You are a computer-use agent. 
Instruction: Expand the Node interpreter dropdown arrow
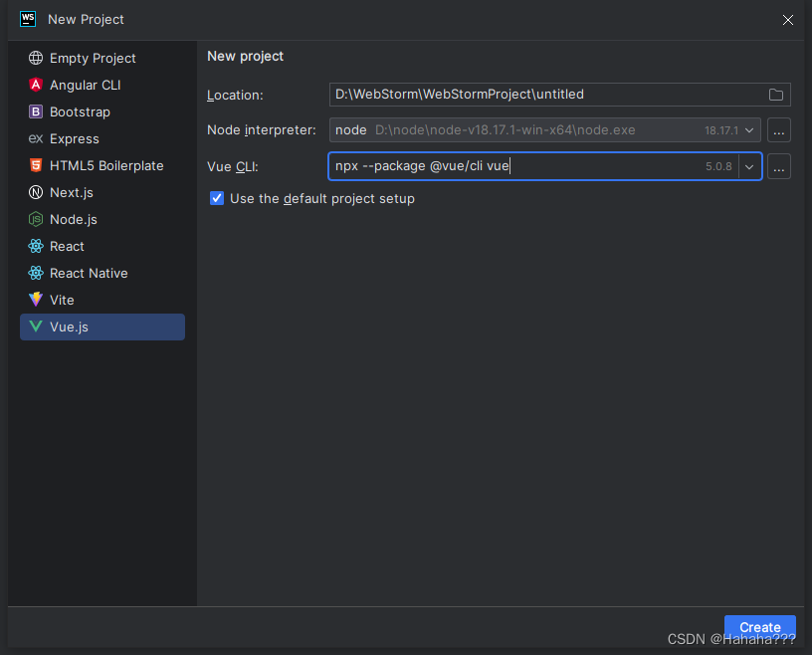point(749,130)
